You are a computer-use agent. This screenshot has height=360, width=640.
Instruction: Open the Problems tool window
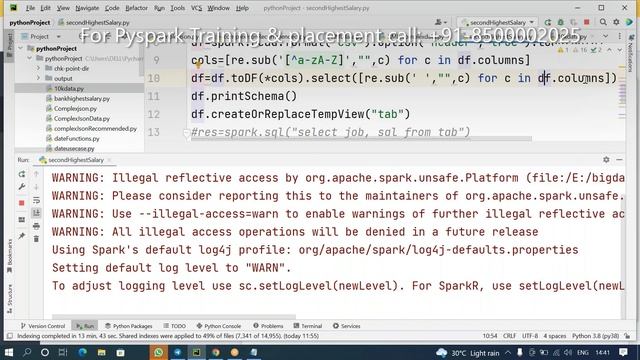tap(268, 326)
